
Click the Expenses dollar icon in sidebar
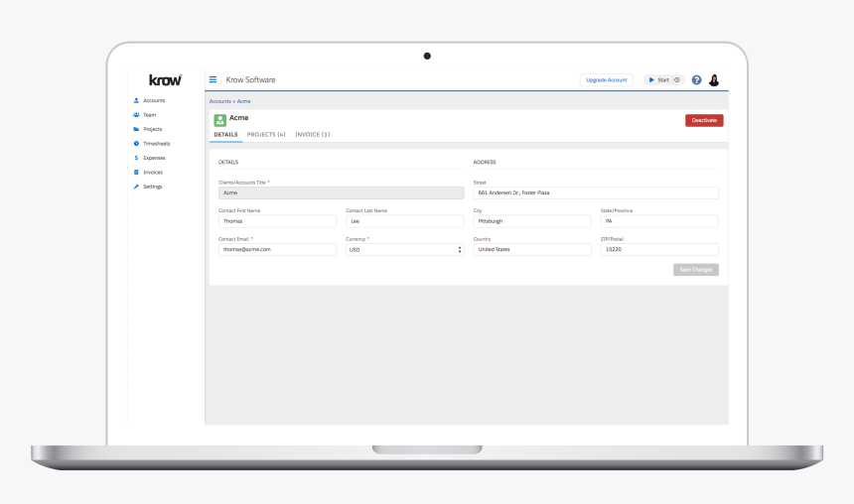[x=136, y=158]
